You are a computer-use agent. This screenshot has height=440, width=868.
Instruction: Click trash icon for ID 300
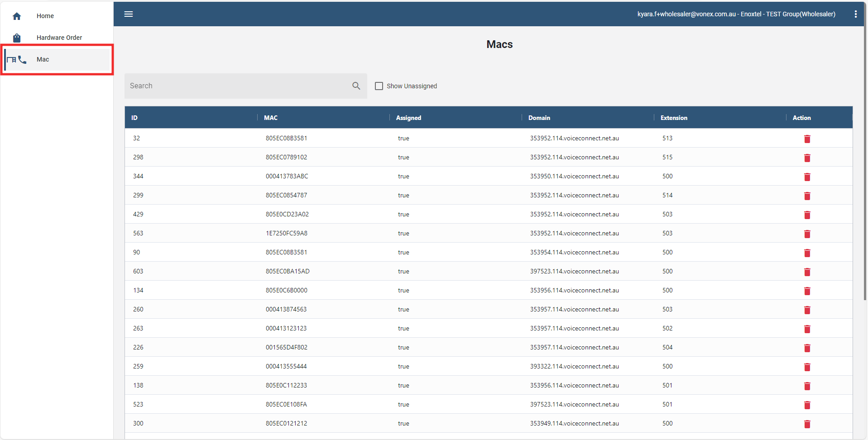[807, 424]
